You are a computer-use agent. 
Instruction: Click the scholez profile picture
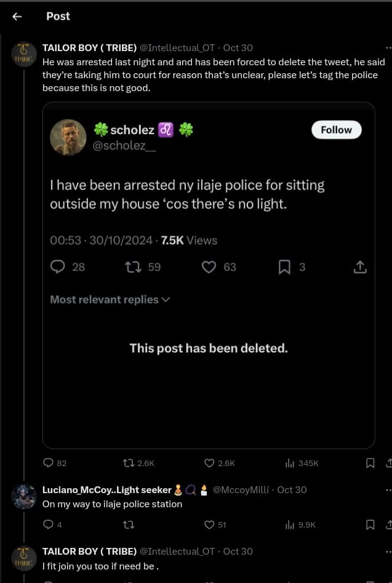click(68, 137)
